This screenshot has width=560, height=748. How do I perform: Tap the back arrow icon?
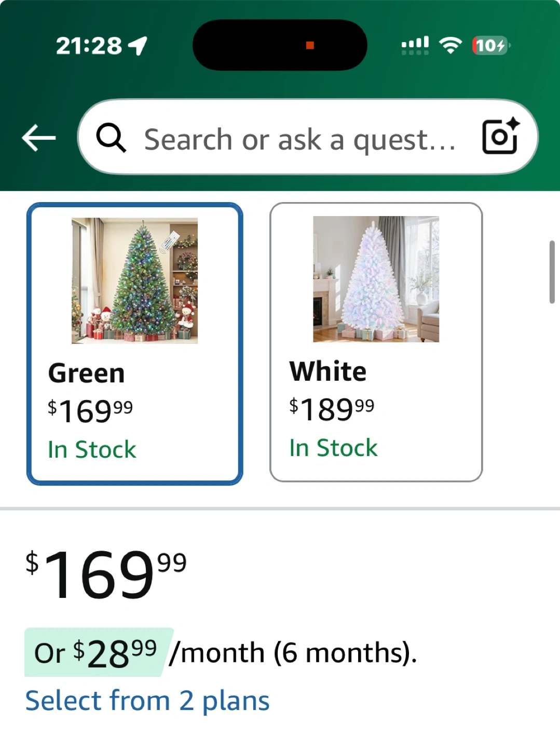[x=39, y=138]
